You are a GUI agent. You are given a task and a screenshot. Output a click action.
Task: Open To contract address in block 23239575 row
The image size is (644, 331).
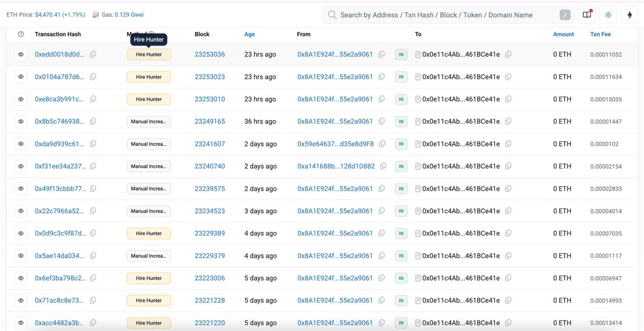tap(461, 189)
